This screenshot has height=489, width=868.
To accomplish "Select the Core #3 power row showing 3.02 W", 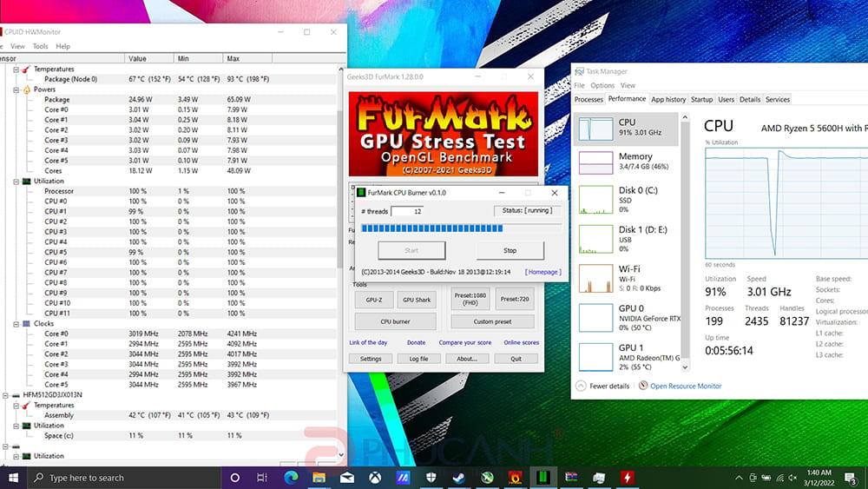I will pyautogui.click(x=169, y=141).
